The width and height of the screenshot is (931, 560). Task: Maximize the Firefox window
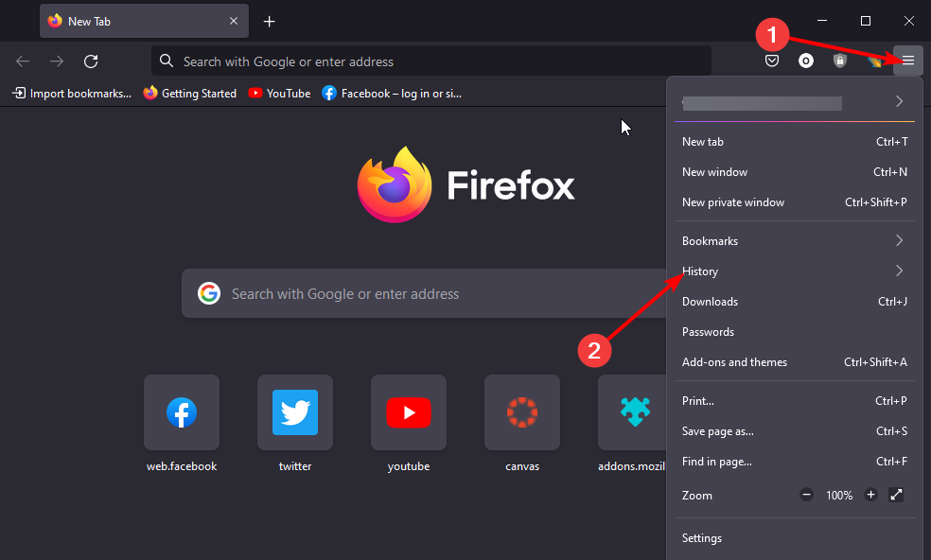tap(866, 21)
